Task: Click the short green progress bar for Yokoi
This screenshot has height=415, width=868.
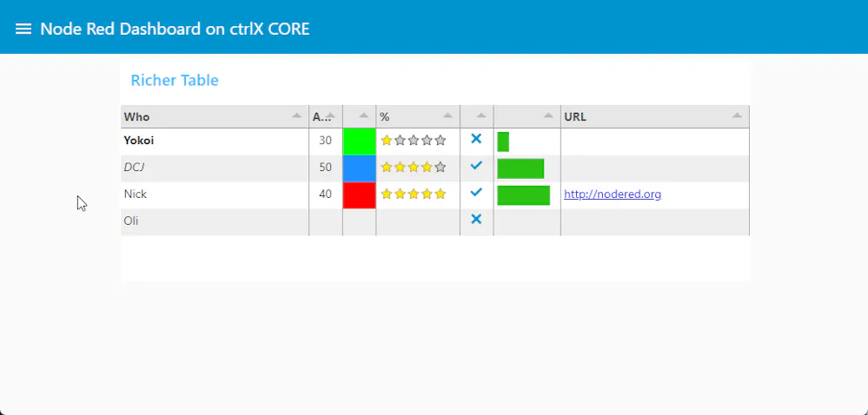Action: 503,142
